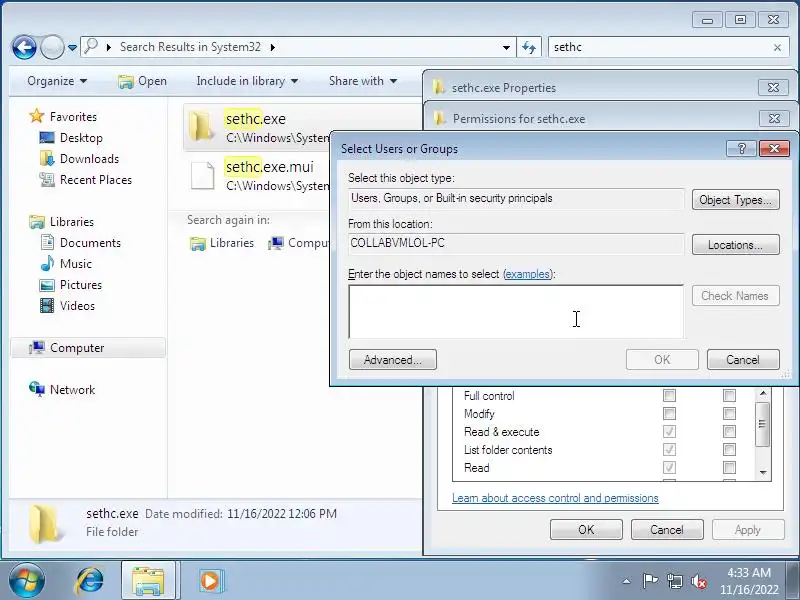Launch Internet Explorer from taskbar

tap(89, 581)
